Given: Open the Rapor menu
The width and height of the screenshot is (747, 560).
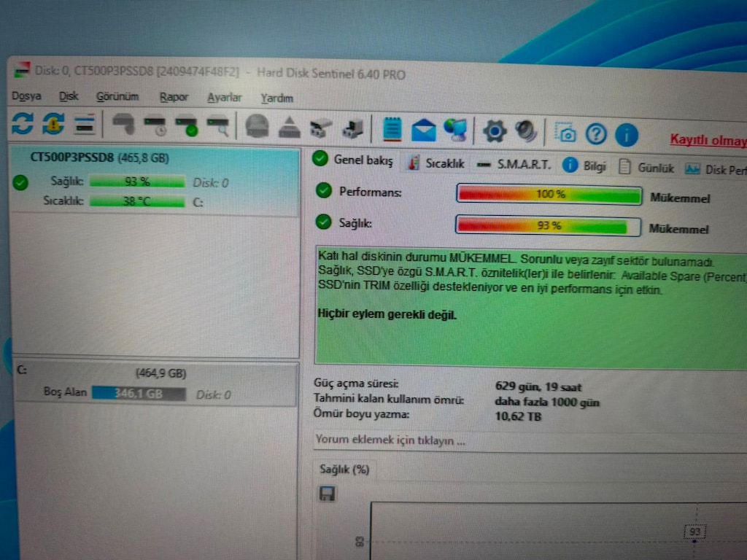Looking at the screenshot, I should [x=174, y=98].
